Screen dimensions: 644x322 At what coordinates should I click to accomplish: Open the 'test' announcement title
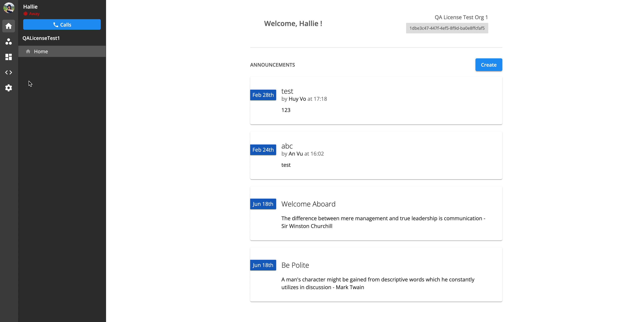(287, 91)
